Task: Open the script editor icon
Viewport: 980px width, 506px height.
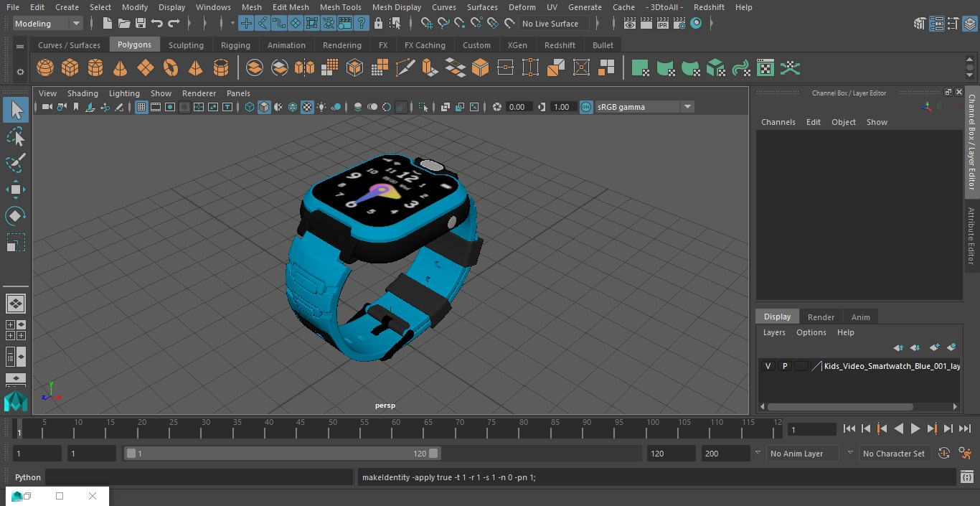Action: [x=966, y=477]
